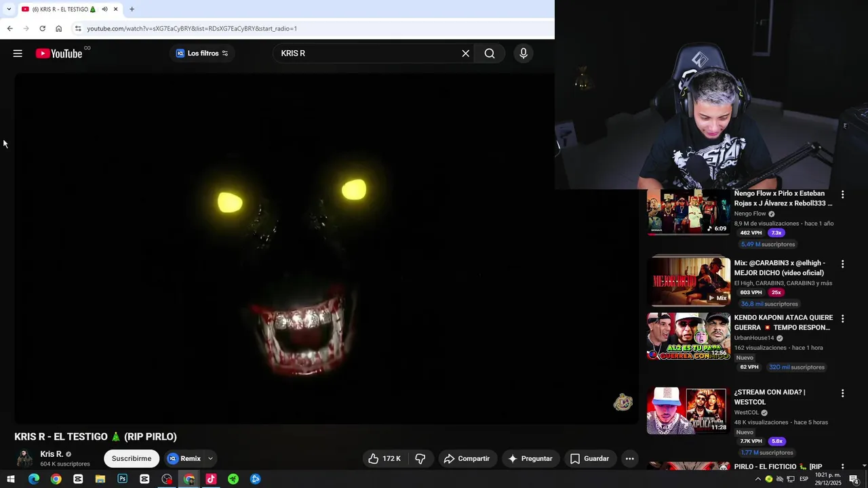
Task: Start voice search with the microphone
Action: coord(523,54)
